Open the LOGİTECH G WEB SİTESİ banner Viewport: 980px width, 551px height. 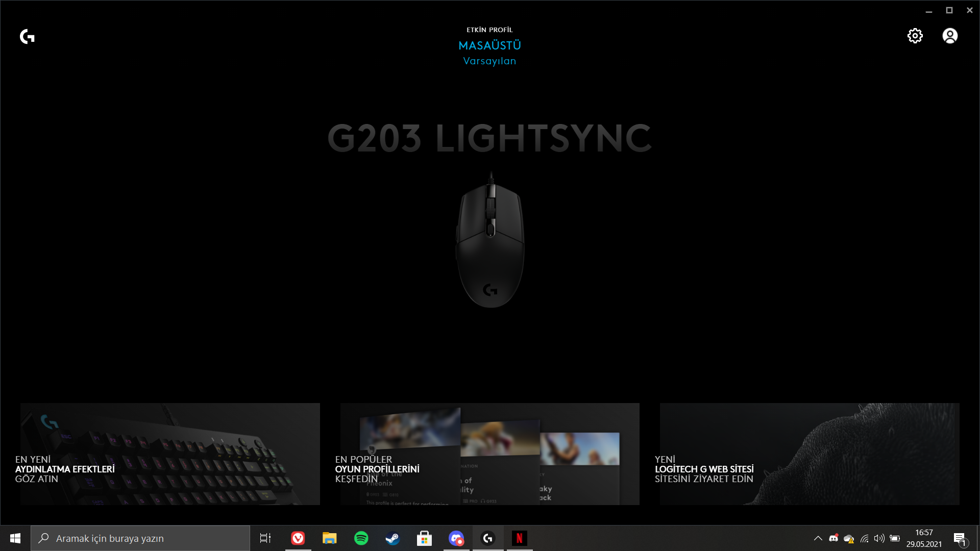tap(809, 454)
